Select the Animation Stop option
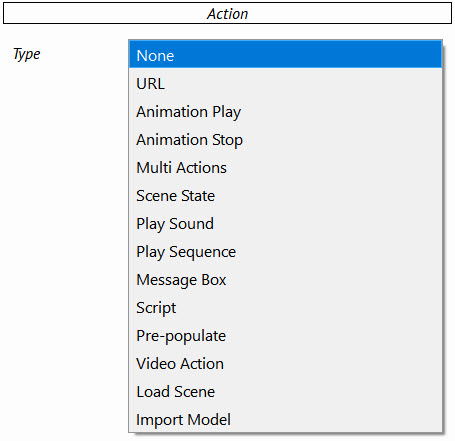This screenshot has width=455, height=441. (285, 139)
